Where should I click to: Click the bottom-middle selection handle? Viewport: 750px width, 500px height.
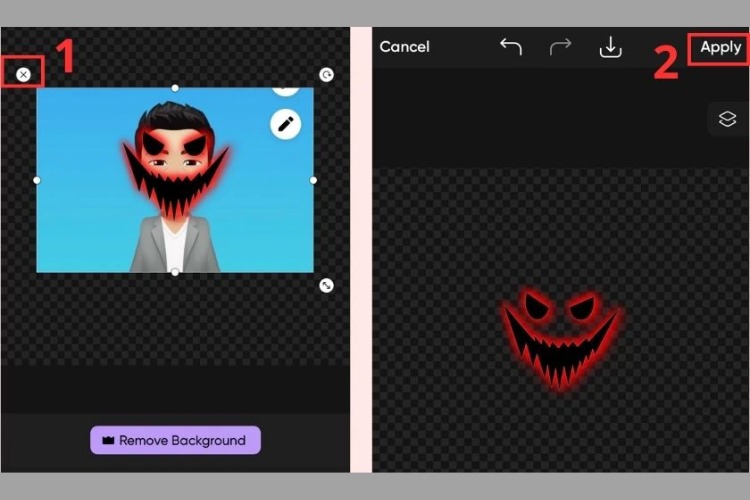pos(175,272)
